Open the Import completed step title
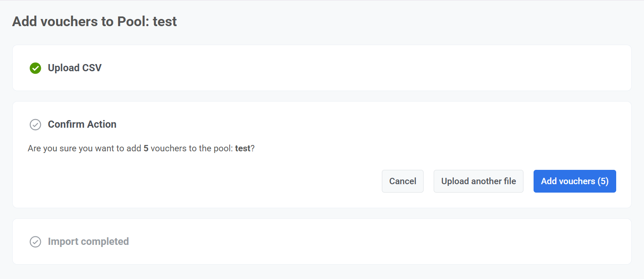The width and height of the screenshot is (644, 279). 89,241
